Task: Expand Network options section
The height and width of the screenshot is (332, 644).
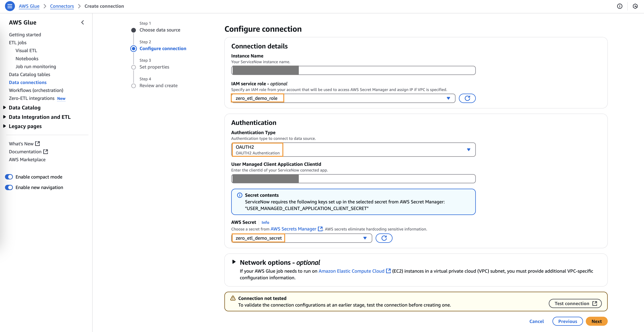Action: [234, 262]
